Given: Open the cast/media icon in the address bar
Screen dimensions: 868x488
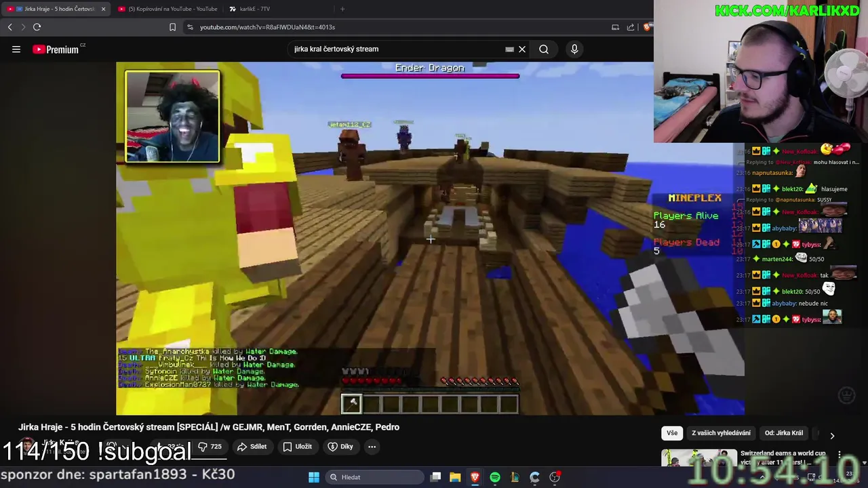Looking at the screenshot, I should point(615,27).
